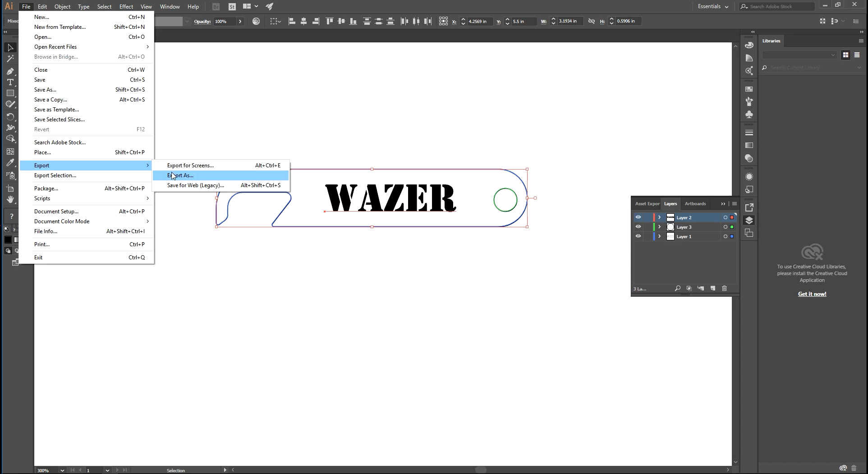Select the Rectangle tool

(x=10, y=93)
